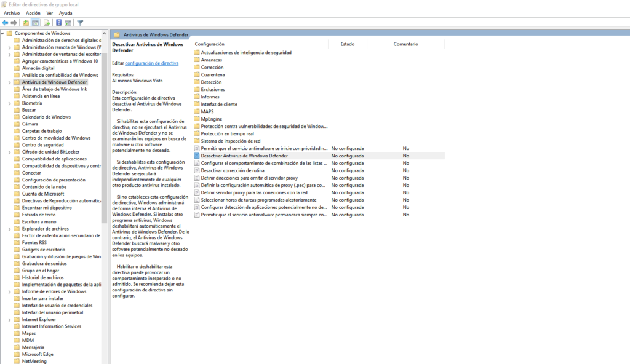Select the Protección en tiempo real folder

pos(228,134)
